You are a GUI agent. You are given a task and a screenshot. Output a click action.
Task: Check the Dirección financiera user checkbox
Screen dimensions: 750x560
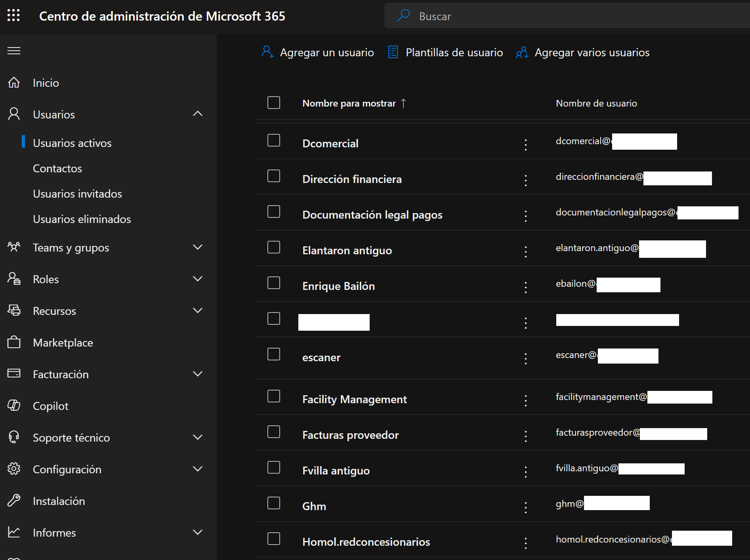[x=274, y=176]
